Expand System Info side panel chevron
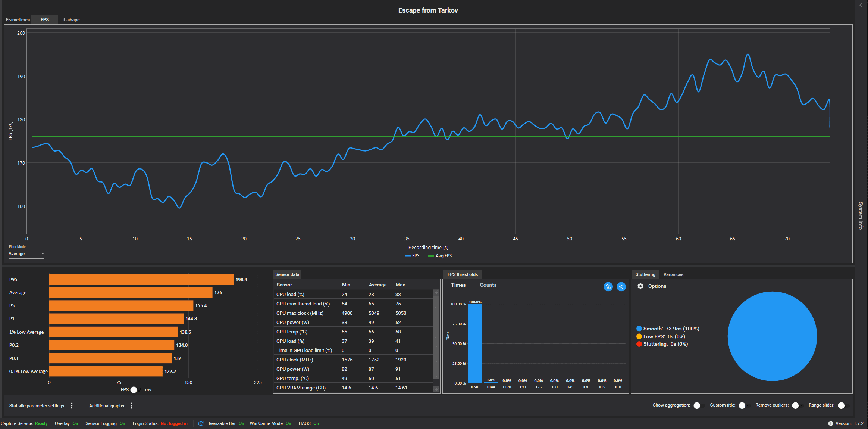This screenshot has width=868, height=429. (861, 5)
